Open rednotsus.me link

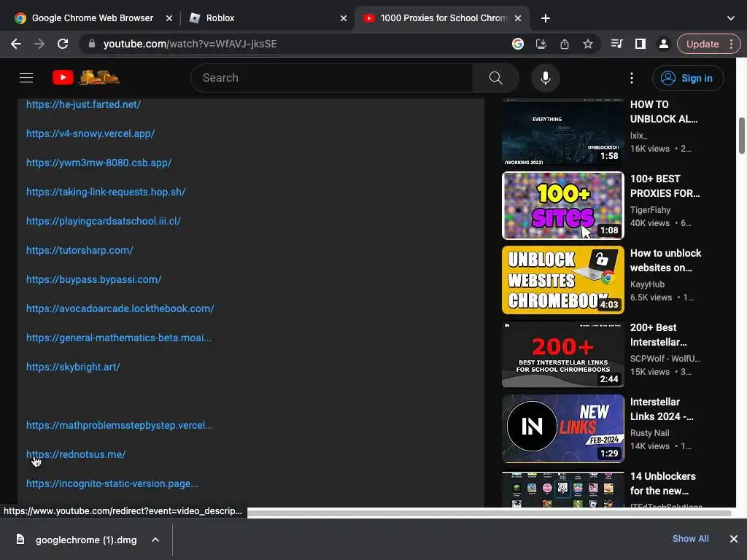pyautogui.click(x=76, y=454)
